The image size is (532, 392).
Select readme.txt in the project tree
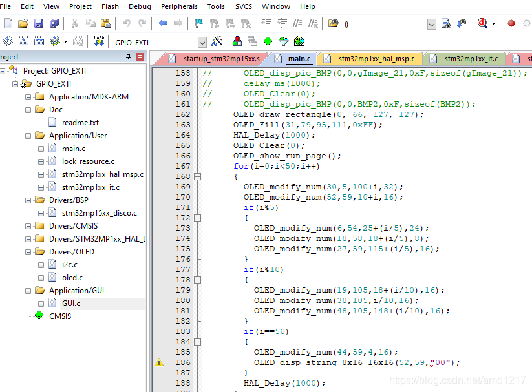[80, 123]
